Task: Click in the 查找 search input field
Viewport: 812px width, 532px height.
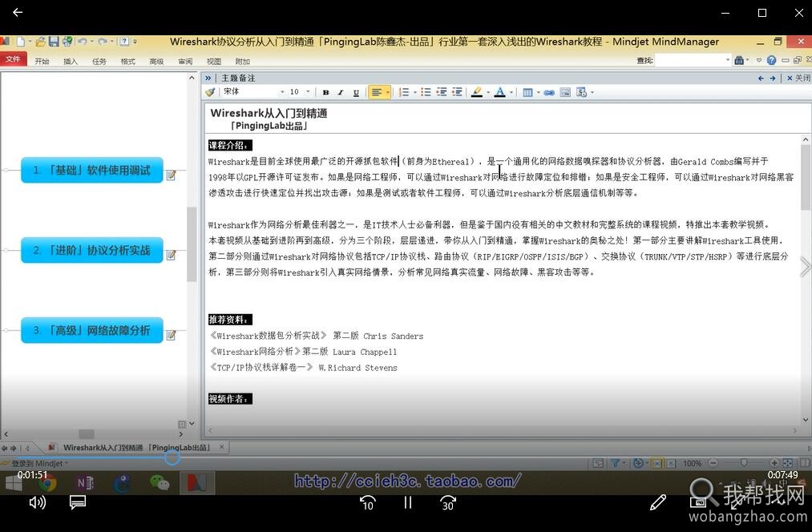Action: [693, 61]
